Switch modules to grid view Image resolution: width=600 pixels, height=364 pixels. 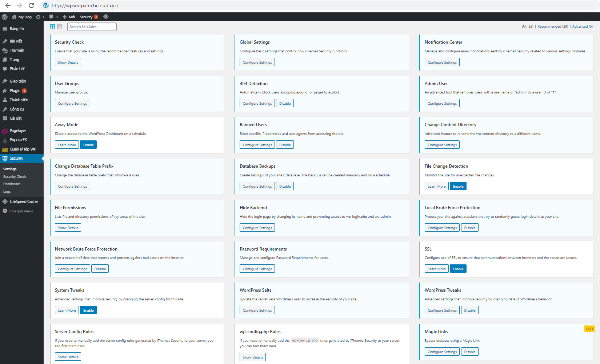52,27
